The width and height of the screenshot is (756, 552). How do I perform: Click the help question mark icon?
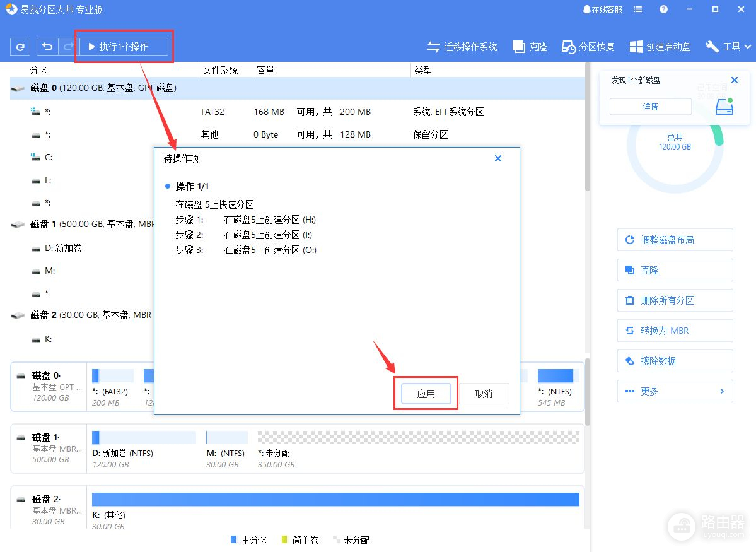click(663, 9)
